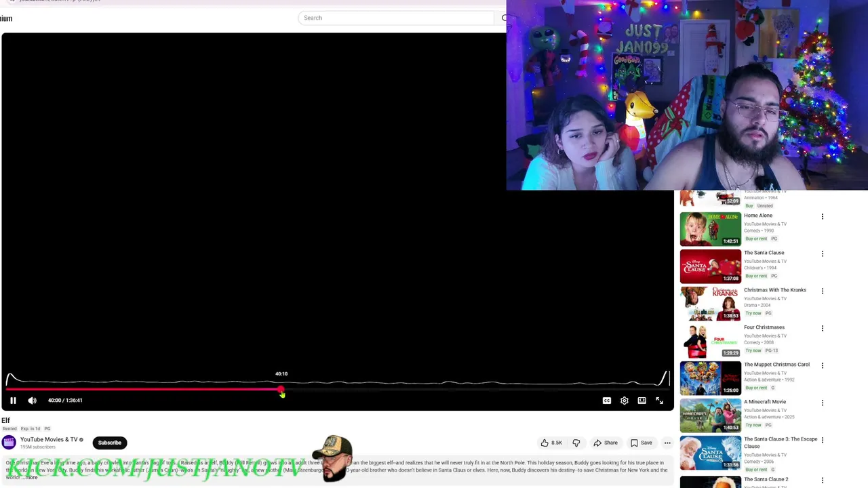Focus the YouTube Search field
Image resolution: width=868 pixels, height=488 pixels.
point(397,18)
